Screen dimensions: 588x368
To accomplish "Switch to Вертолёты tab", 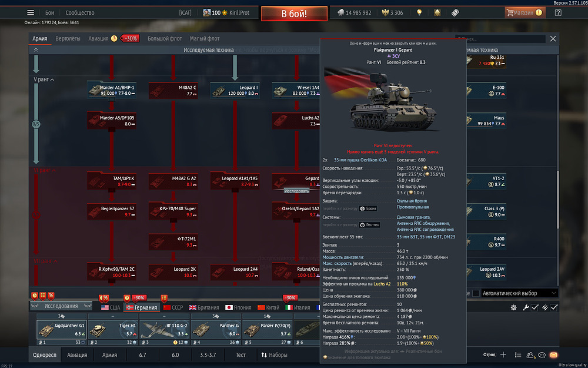I will point(68,39).
